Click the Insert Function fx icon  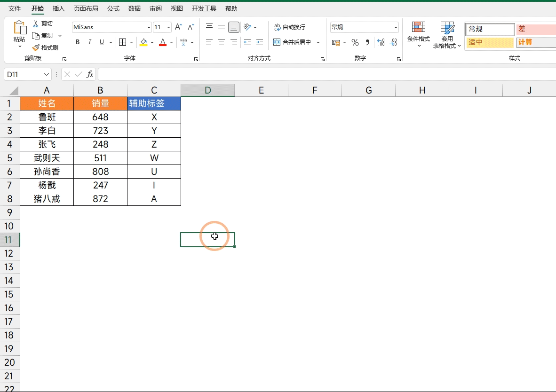click(90, 74)
